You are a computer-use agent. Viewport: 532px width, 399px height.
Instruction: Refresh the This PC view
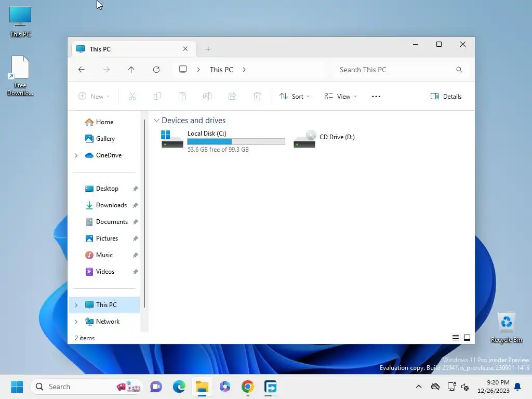[x=156, y=70]
